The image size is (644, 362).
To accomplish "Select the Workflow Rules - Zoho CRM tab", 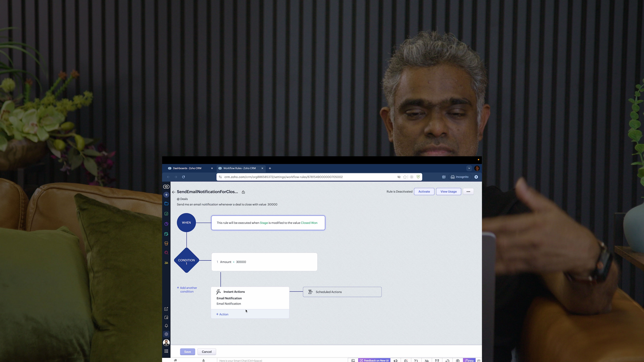I will pos(239,168).
